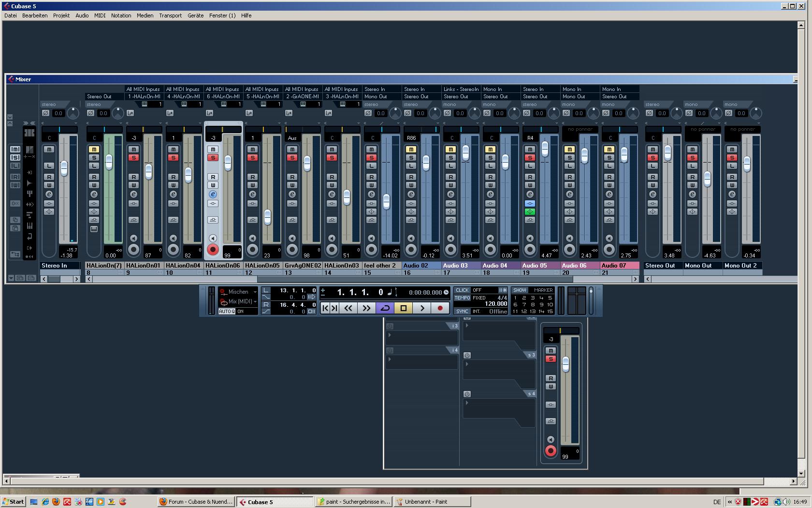The height and width of the screenshot is (508, 812).
Task: Click the global Read all automation indicator
Action: (x=15, y=177)
